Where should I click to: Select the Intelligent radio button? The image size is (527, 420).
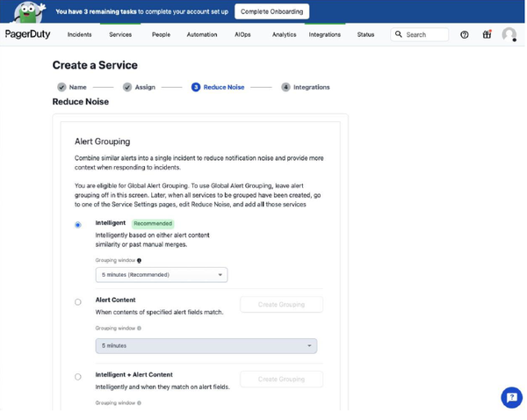(x=78, y=225)
